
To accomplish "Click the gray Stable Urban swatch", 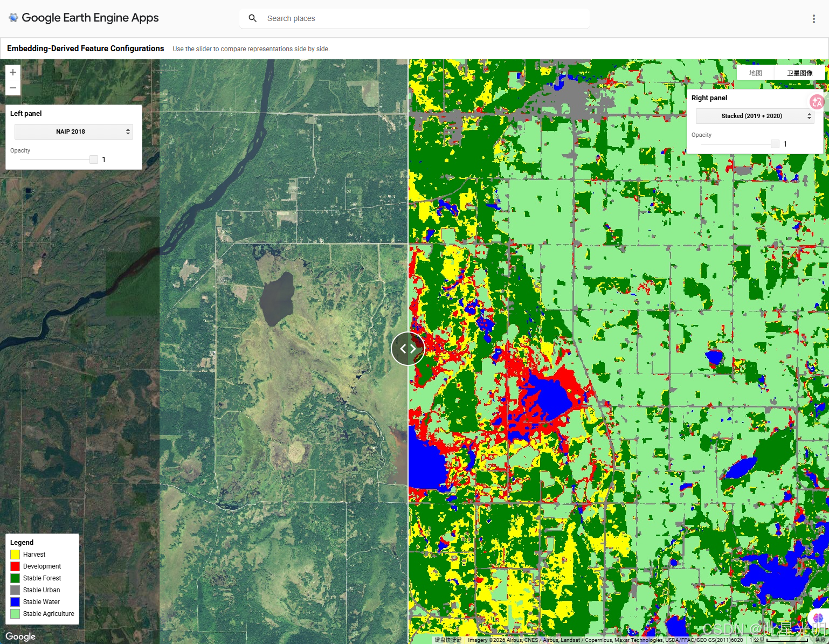I will 15,590.
